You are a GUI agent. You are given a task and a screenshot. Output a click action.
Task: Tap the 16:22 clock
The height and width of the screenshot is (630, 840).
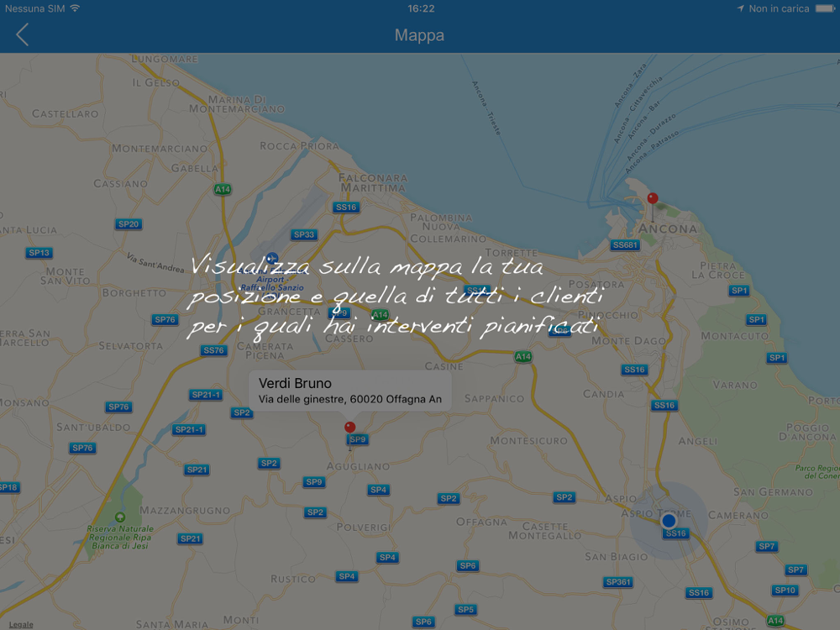tap(421, 8)
